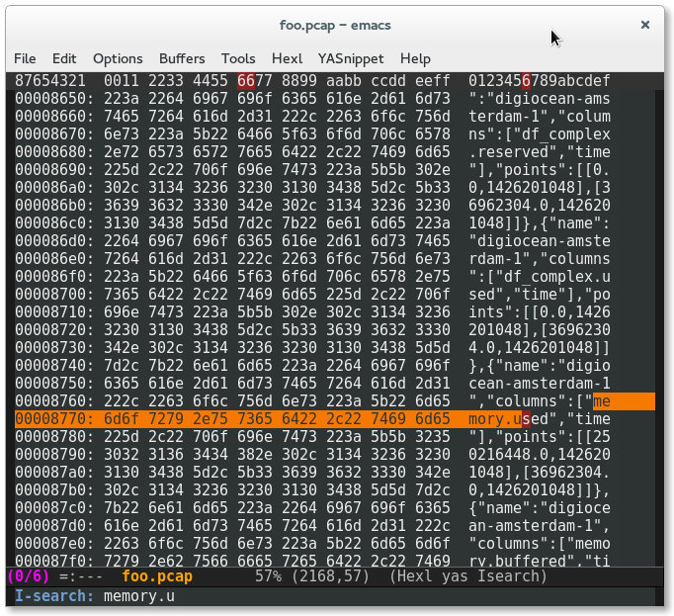Open the File menu
Screen dimensions: 674x616
[25, 58]
